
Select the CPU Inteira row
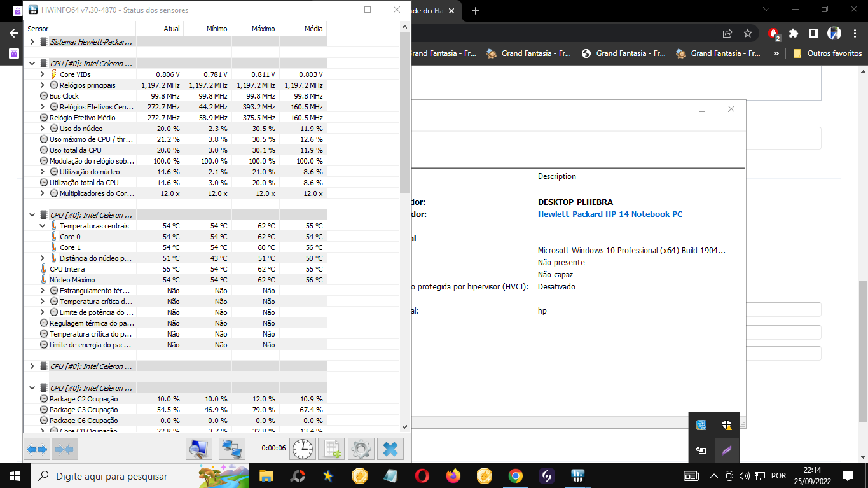(175, 269)
